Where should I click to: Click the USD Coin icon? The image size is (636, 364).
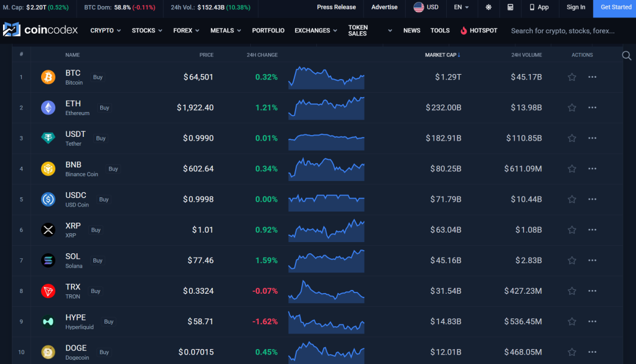(x=48, y=200)
